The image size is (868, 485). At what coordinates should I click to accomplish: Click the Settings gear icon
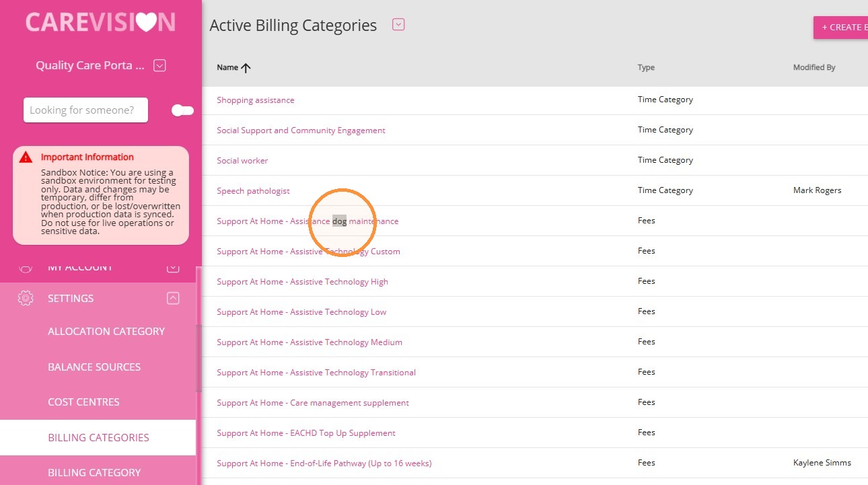26,298
